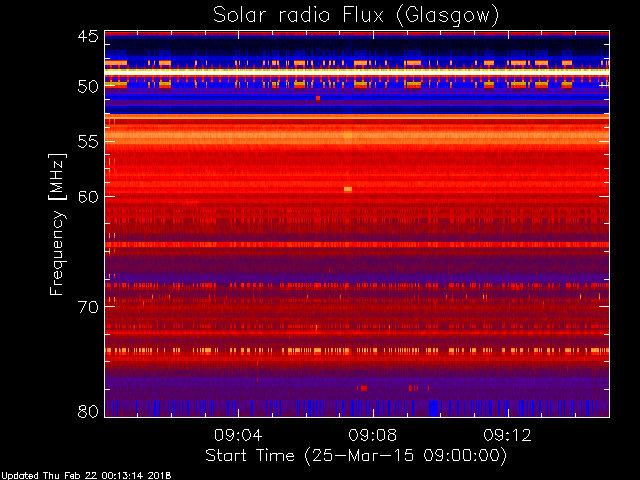
Task: Click the small red spot near 51 MHz
Action: pos(318,98)
